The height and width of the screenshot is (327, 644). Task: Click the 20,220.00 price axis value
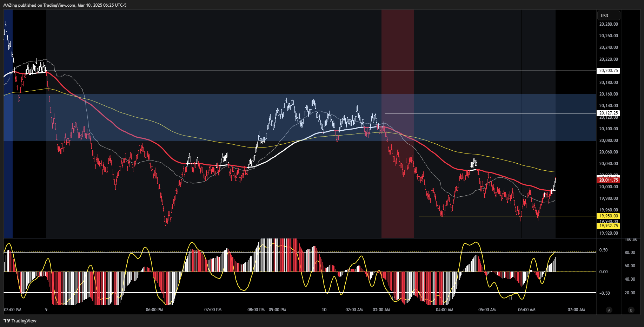(609, 59)
